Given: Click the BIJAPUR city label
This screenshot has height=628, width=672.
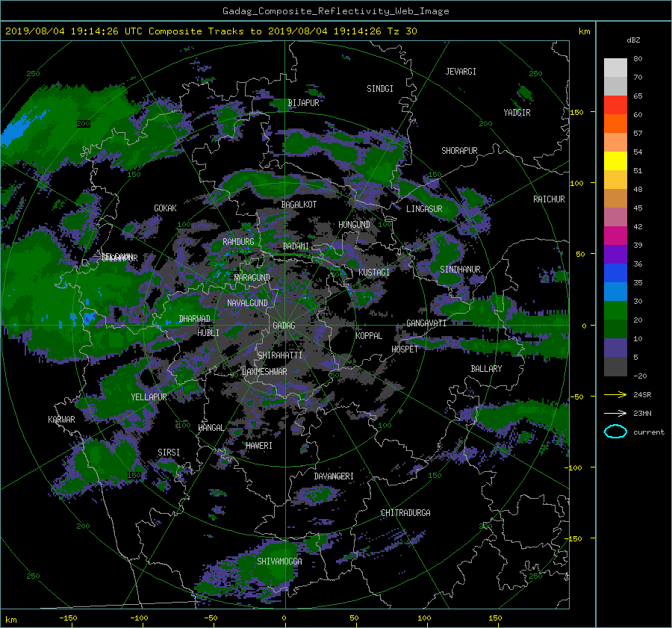Looking at the screenshot, I should 303,103.
